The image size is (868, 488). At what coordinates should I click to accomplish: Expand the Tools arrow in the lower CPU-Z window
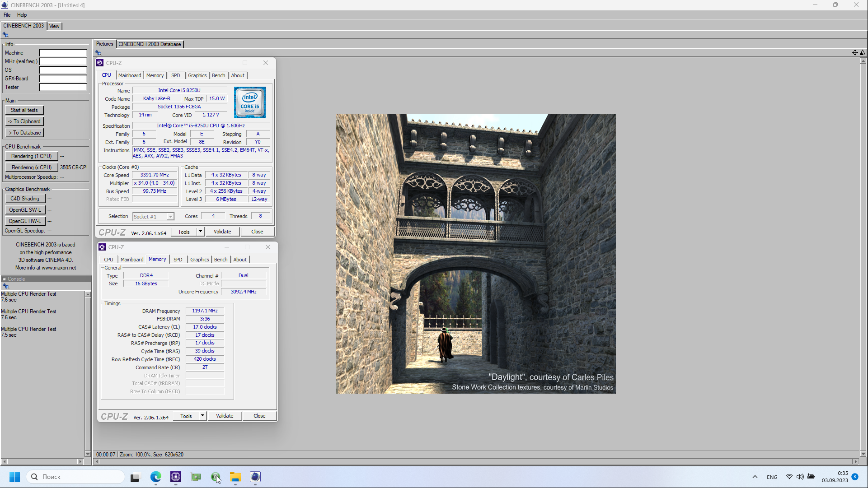click(202, 416)
